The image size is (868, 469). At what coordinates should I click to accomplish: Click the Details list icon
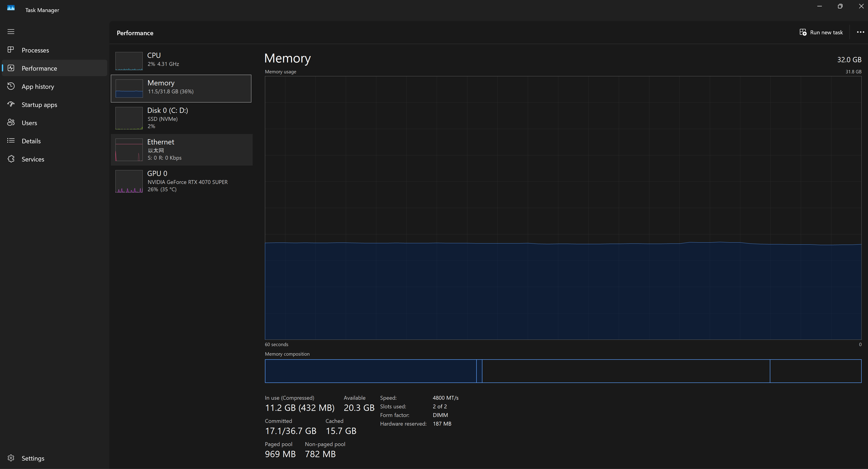coord(11,141)
